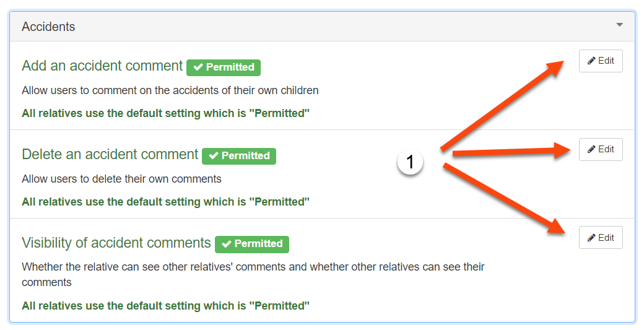Screen dimensions: 644x330
Task: Click the pencil icon in the middle Edit button
Action: (x=591, y=149)
